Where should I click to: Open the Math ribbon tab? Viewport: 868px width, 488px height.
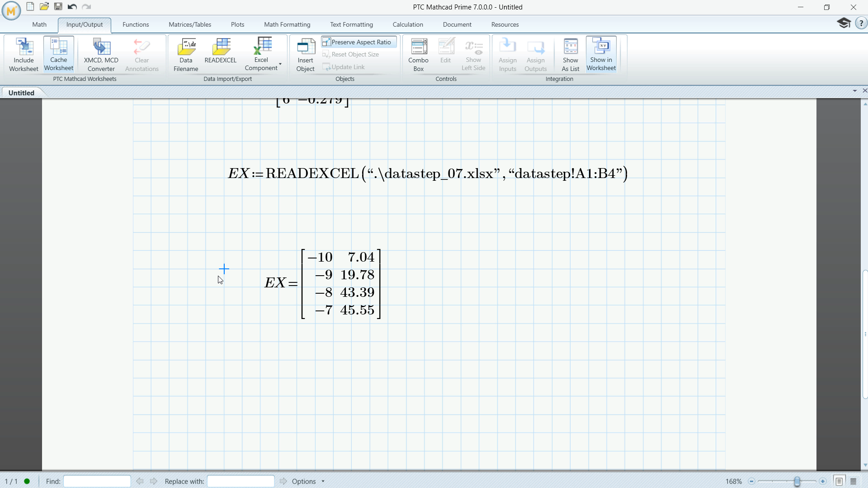pyautogui.click(x=39, y=24)
